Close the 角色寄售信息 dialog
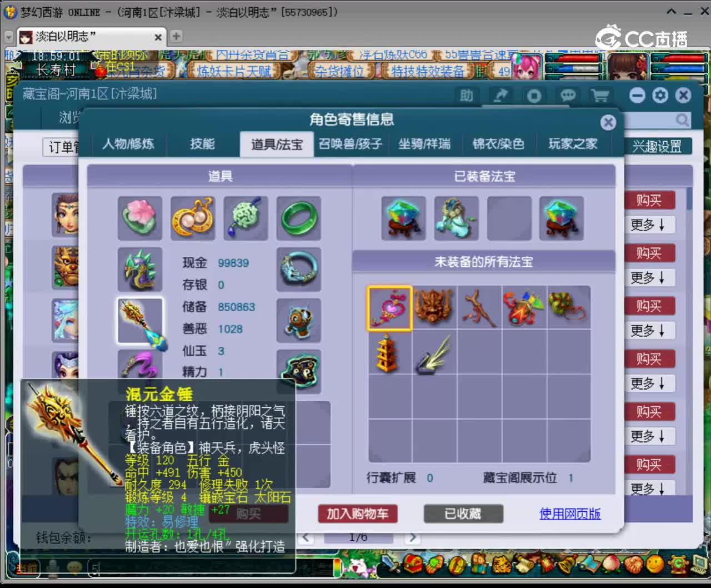 click(x=608, y=122)
